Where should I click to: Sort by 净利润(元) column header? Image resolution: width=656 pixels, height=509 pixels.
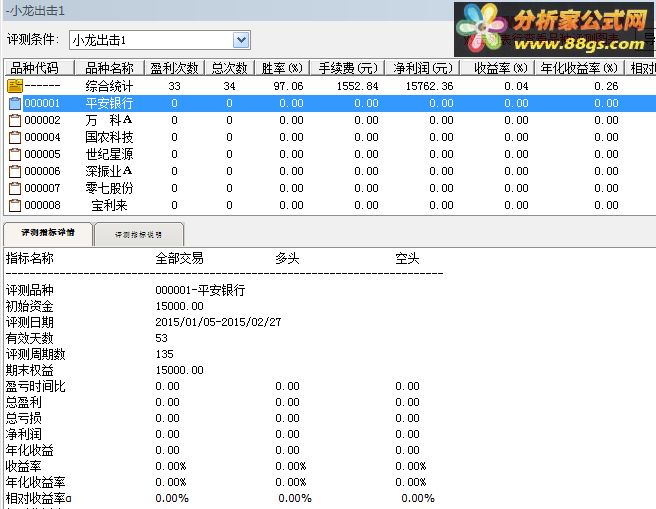tap(423, 68)
